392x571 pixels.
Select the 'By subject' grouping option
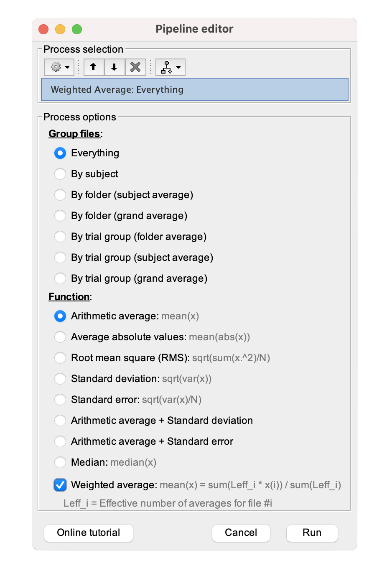60,174
